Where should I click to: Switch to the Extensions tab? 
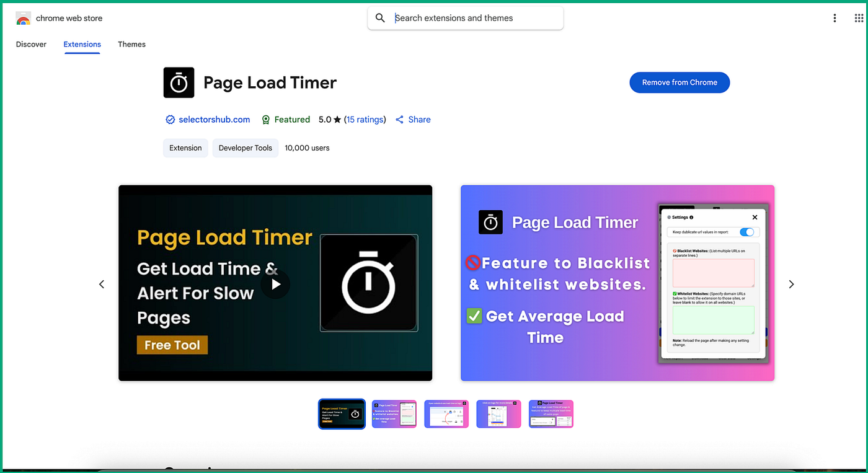pyautogui.click(x=82, y=44)
